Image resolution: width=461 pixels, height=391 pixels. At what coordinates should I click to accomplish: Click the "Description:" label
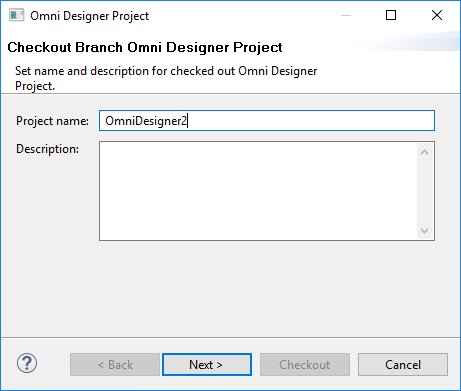(47, 149)
